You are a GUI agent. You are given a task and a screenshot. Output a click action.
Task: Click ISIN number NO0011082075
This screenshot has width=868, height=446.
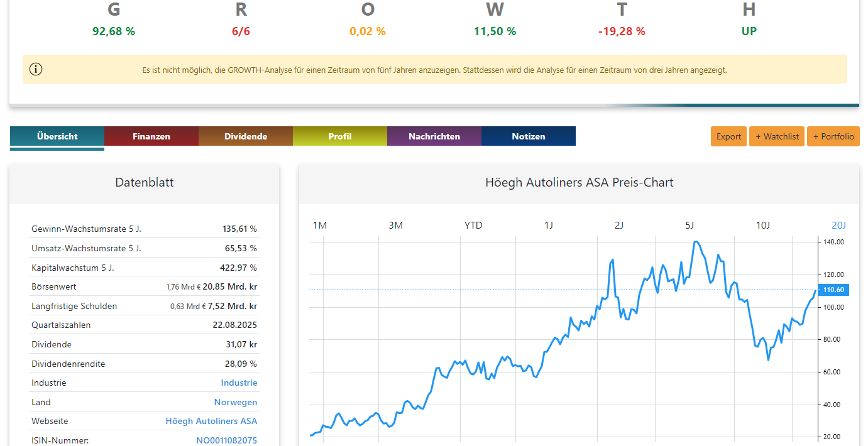coord(226,440)
